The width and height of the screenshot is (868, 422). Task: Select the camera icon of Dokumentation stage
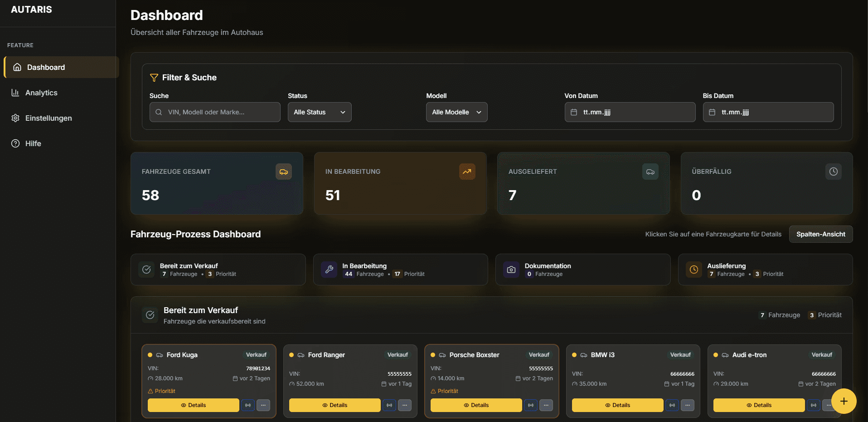click(x=511, y=270)
